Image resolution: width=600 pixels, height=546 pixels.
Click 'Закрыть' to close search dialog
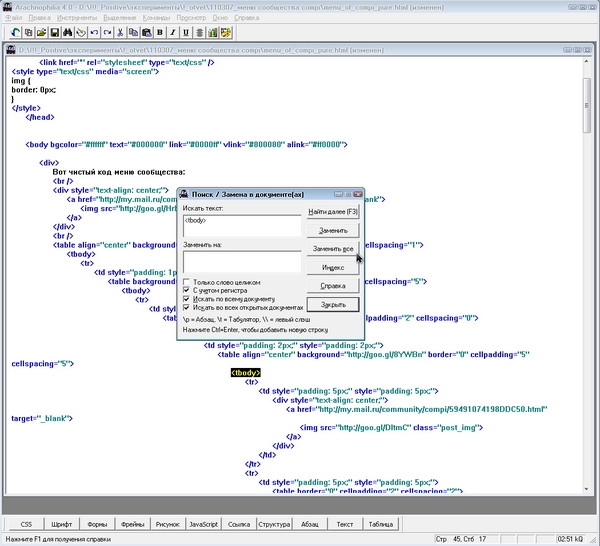[333, 305]
